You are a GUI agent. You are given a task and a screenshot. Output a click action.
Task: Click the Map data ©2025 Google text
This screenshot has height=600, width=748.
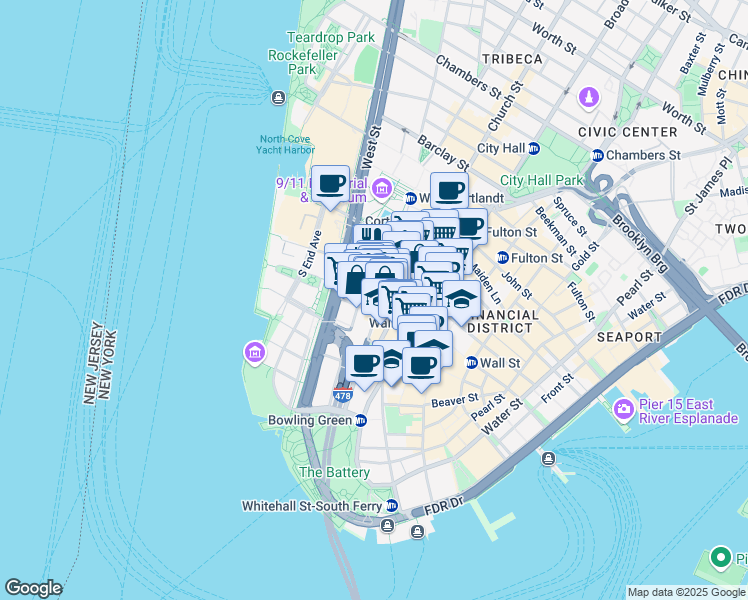686,593
